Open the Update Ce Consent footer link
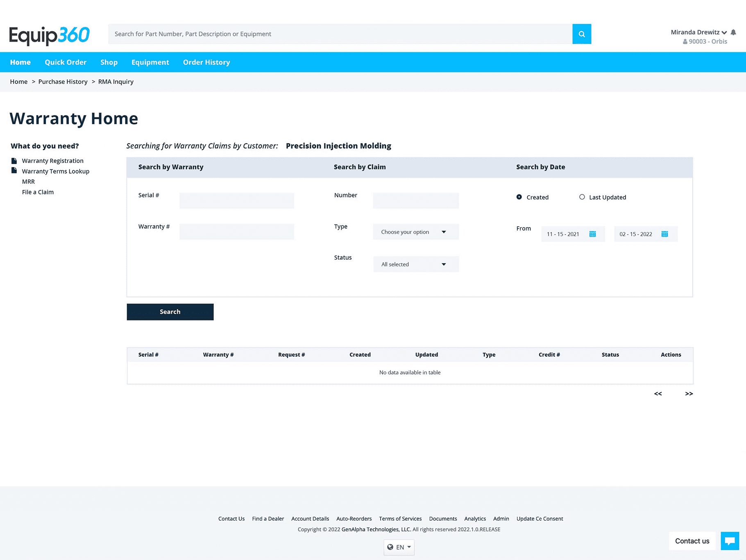 point(540,519)
